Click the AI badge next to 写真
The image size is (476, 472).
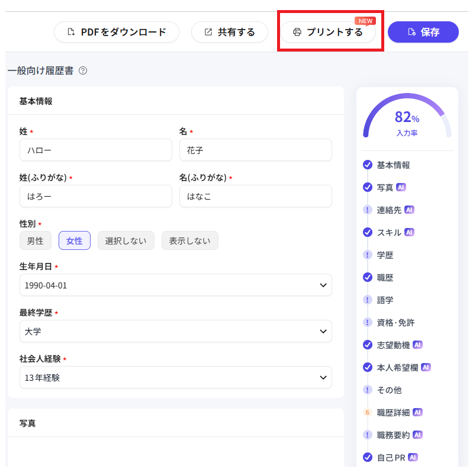click(x=401, y=187)
